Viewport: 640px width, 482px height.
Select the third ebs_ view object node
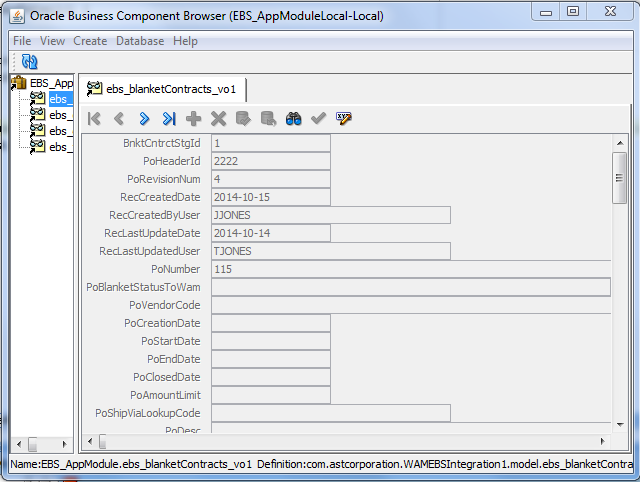coord(51,131)
